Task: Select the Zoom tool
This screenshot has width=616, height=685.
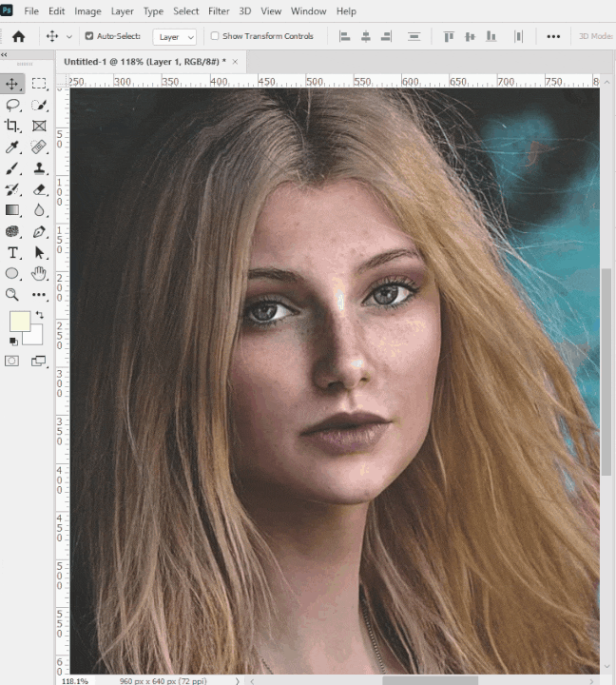Action: coord(12,295)
